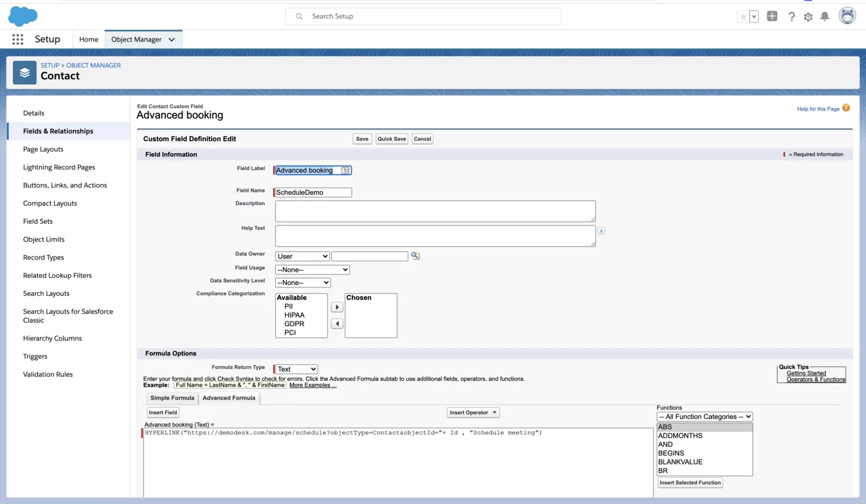Screen dimensions: 866x504
Task: Open the notifications bell icon
Action: (x=825, y=17)
